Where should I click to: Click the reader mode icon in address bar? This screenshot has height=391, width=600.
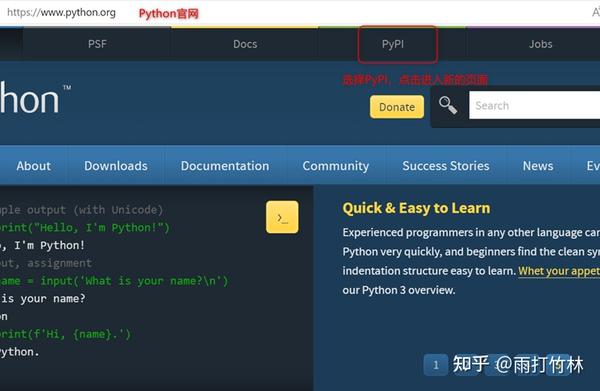595,12
